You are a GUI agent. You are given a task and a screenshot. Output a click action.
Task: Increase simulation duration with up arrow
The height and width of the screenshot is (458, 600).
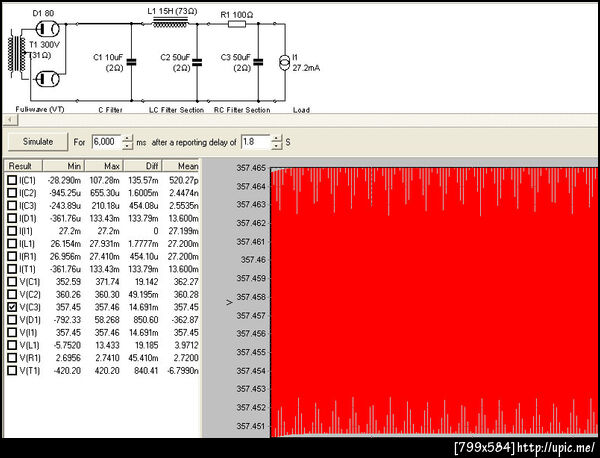[x=127, y=138]
